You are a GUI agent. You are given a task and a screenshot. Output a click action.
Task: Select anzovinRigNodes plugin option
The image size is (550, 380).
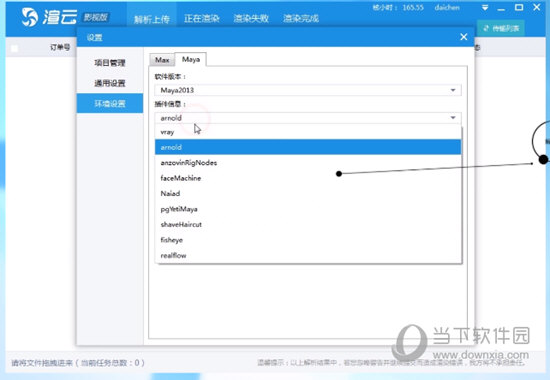308,163
